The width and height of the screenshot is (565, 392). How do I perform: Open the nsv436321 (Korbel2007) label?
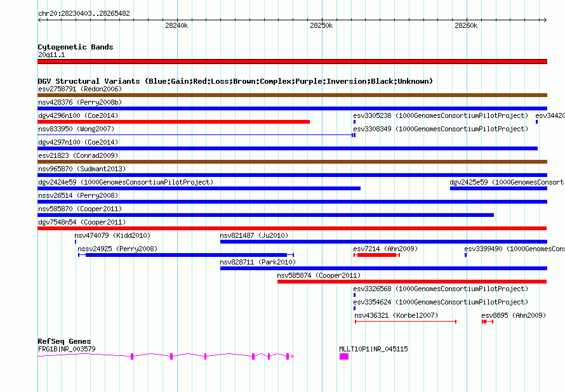(x=396, y=315)
